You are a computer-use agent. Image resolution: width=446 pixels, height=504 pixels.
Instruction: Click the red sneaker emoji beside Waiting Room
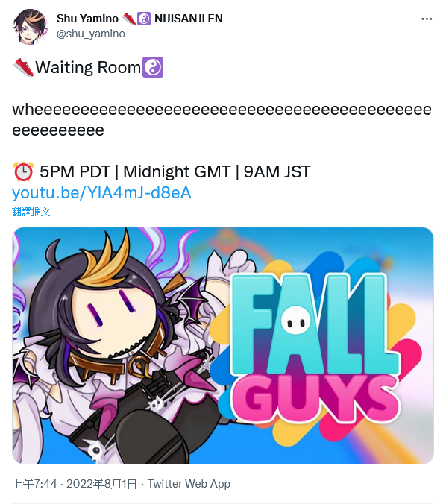tap(23, 67)
